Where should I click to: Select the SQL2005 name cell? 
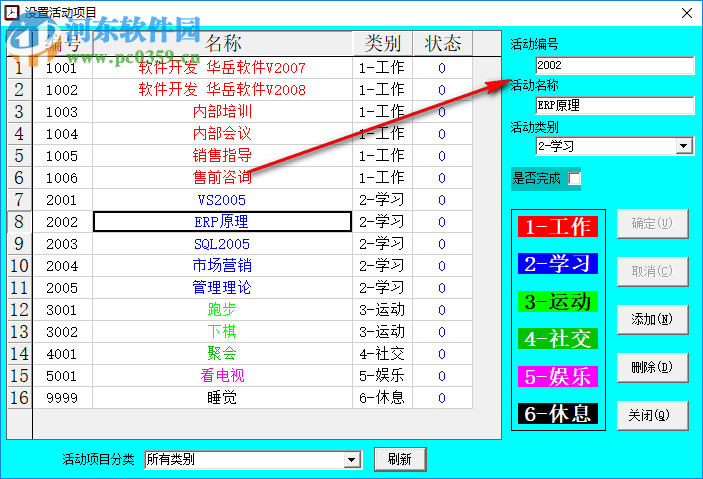(222, 244)
